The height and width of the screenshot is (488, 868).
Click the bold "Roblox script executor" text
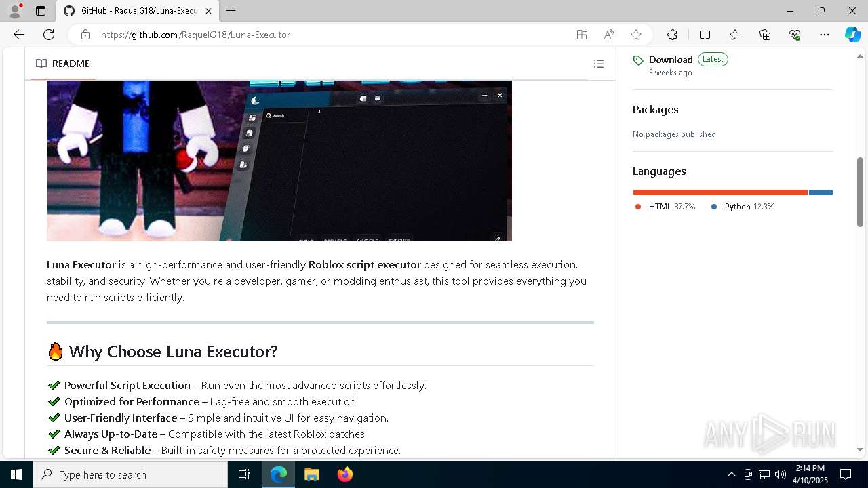pos(365,265)
